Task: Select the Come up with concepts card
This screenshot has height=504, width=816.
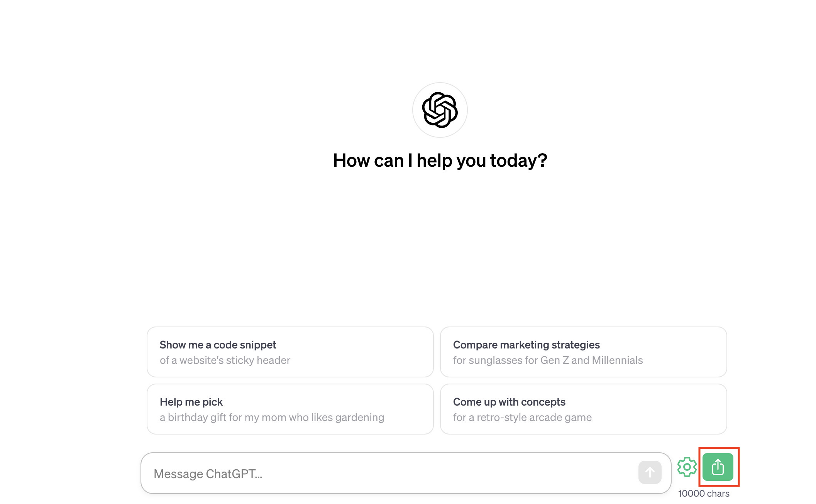Action: [583, 409]
